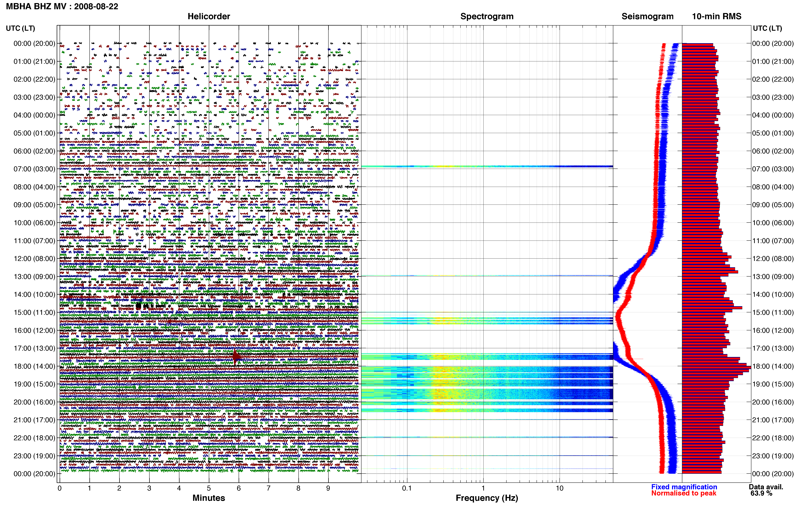
Task: Click '10:00 (06:00)' on the left time axis
Action: click(x=34, y=223)
